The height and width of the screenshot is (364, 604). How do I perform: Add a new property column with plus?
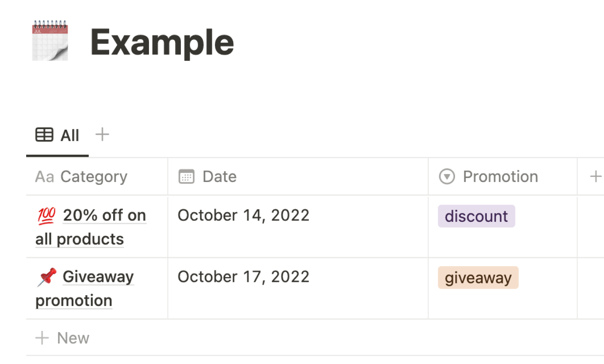pos(596,176)
